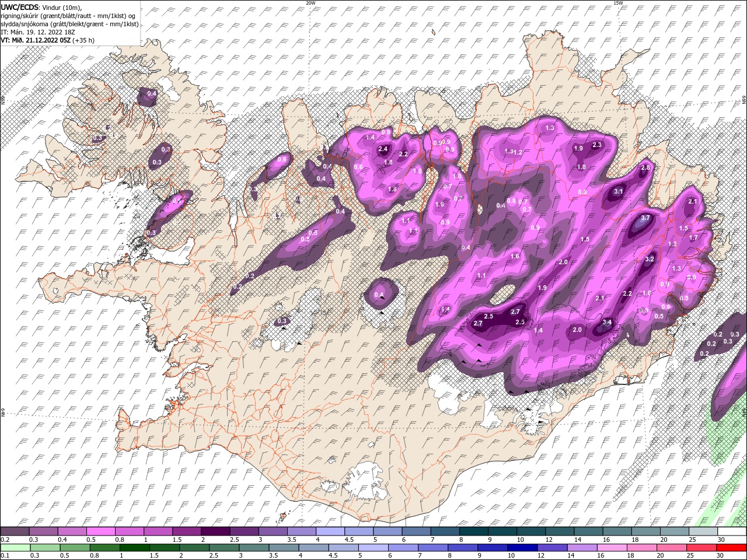The image size is (747, 560).
Task: Select the darkest green lower-scale swatch at 1
Action: (134, 548)
